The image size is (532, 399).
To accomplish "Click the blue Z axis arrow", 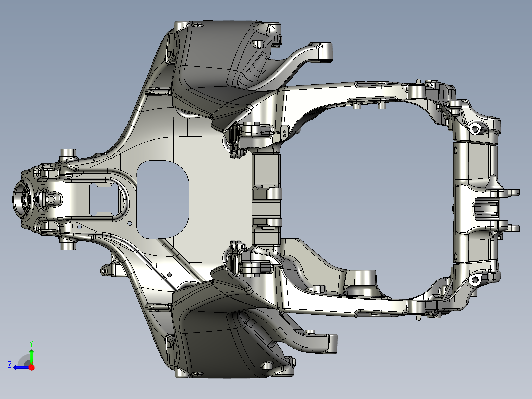I will click(21, 367).
